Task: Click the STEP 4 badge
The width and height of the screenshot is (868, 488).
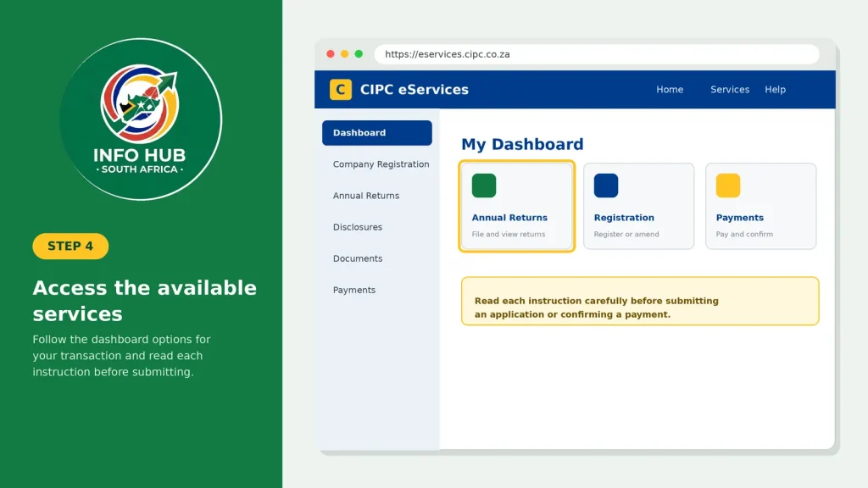Action: [70, 247]
